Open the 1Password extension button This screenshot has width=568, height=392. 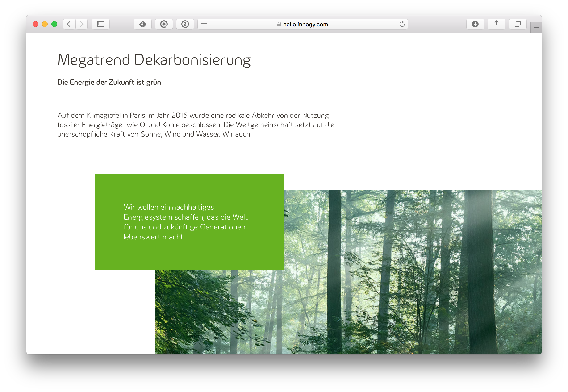[185, 24]
